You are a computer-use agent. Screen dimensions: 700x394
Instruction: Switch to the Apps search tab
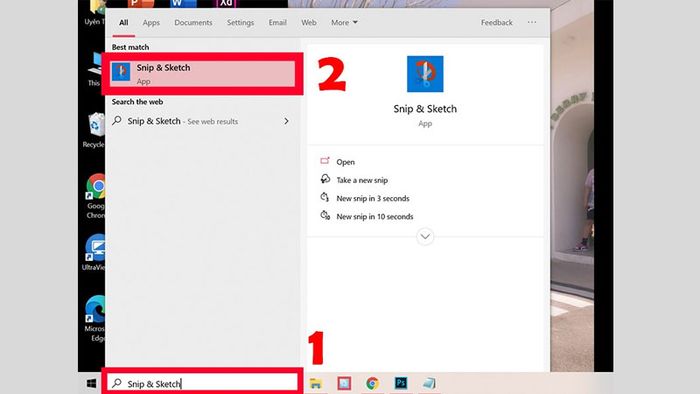[151, 22]
